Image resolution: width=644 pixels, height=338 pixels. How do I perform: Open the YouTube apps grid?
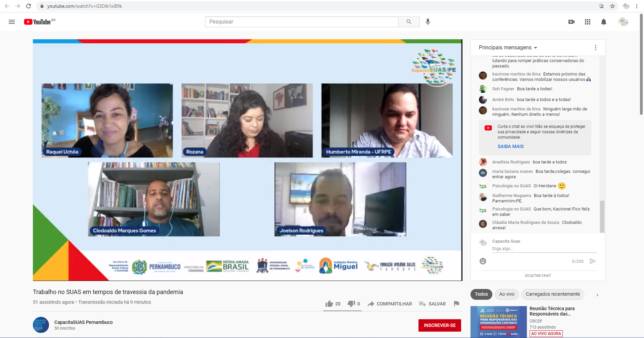[587, 22]
